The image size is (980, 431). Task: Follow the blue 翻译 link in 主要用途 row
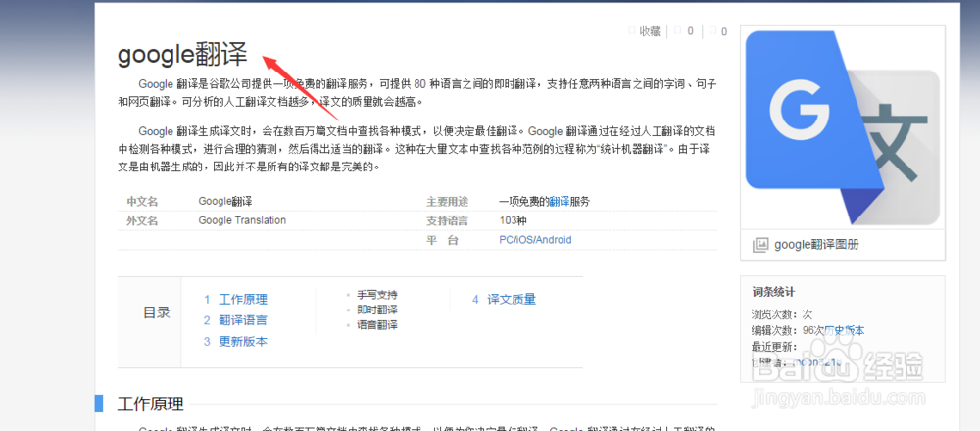pyautogui.click(x=560, y=201)
